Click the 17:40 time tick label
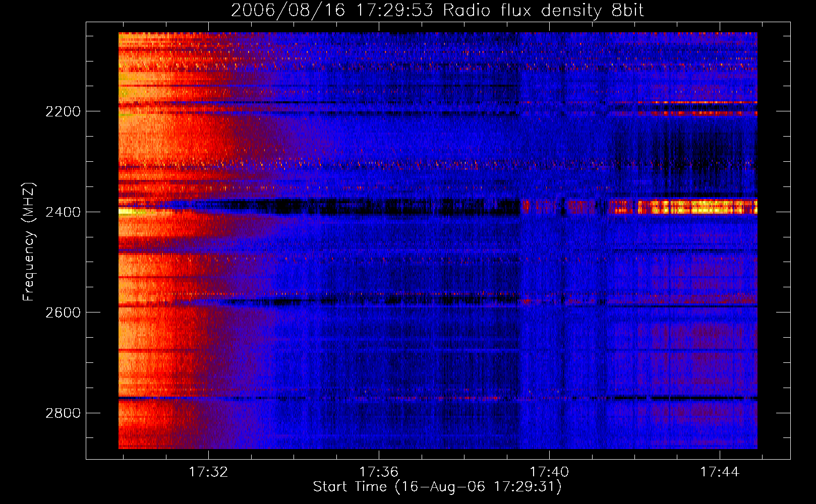 pyautogui.click(x=549, y=472)
